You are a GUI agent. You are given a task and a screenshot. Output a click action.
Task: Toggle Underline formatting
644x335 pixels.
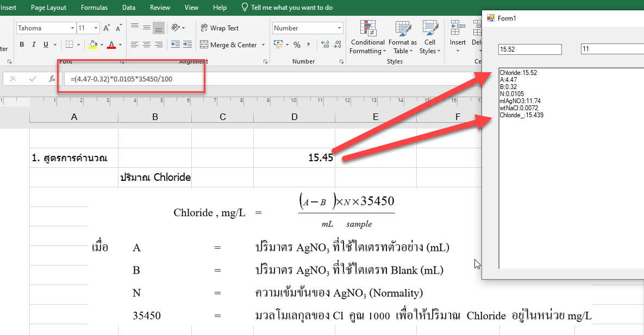click(x=46, y=45)
